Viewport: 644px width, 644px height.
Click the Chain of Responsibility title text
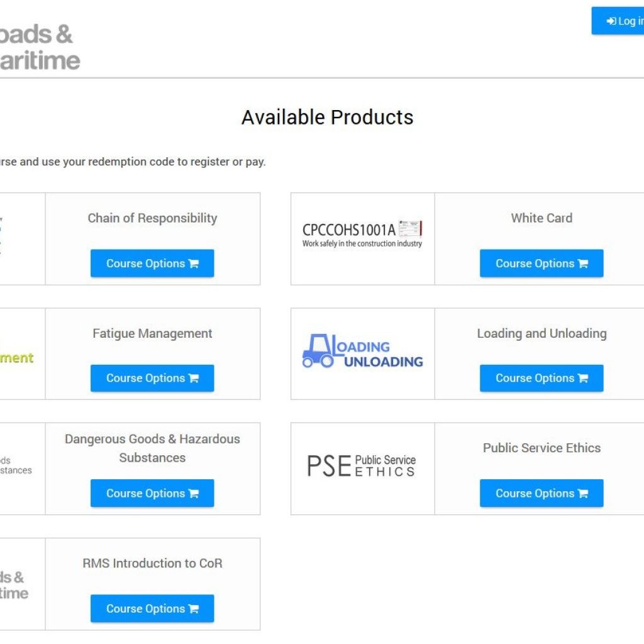(x=152, y=218)
